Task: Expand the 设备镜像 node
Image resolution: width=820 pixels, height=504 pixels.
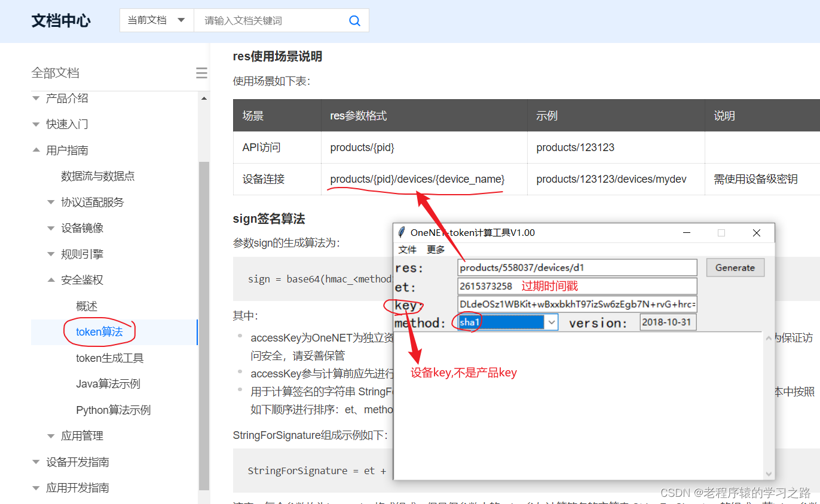Action: [51, 228]
